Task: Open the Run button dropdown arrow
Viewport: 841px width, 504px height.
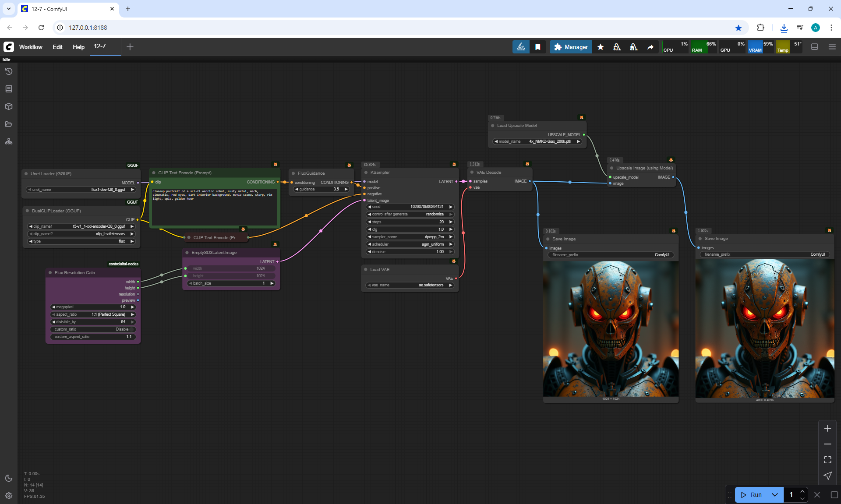Action: coord(775,495)
